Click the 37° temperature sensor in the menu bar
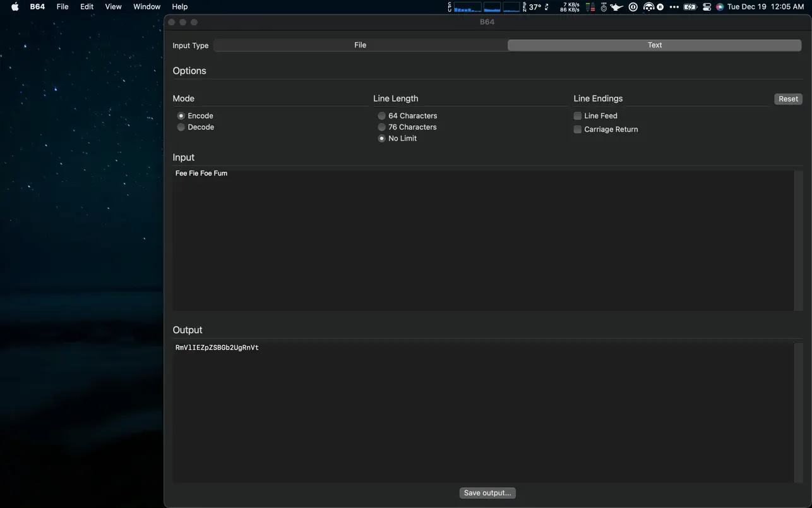The width and height of the screenshot is (812, 508). pos(535,7)
